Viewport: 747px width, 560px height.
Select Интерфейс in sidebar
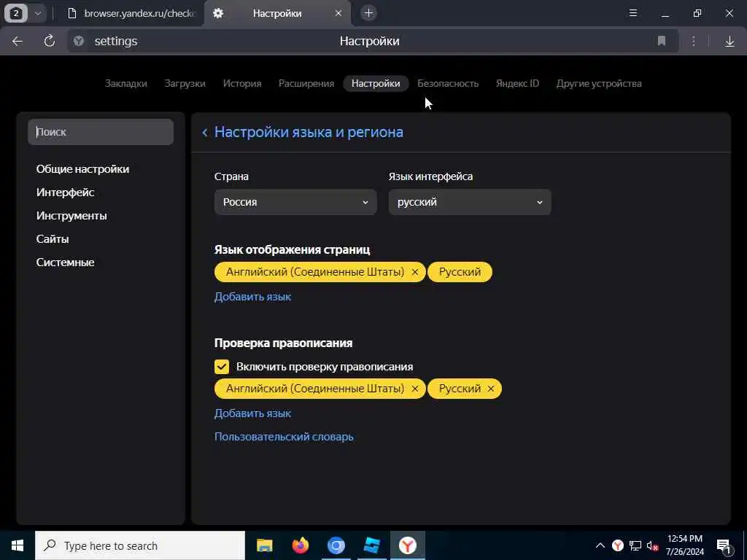click(x=65, y=192)
